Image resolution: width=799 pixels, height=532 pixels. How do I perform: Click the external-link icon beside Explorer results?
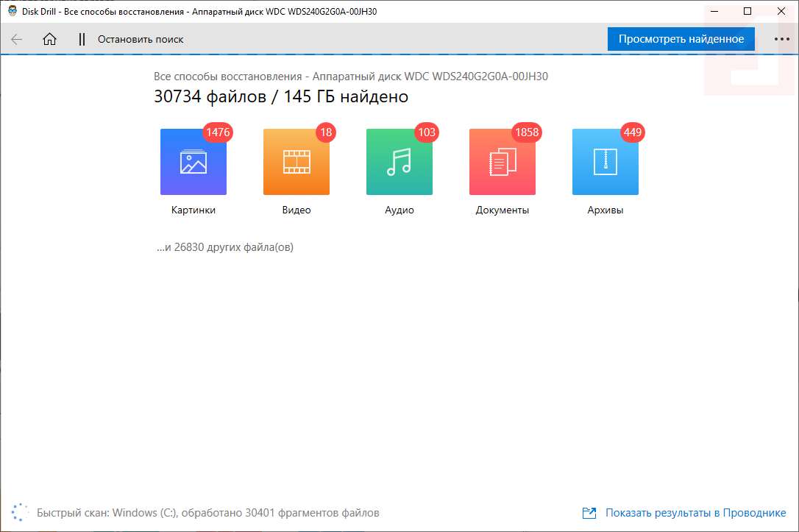click(589, 513)
